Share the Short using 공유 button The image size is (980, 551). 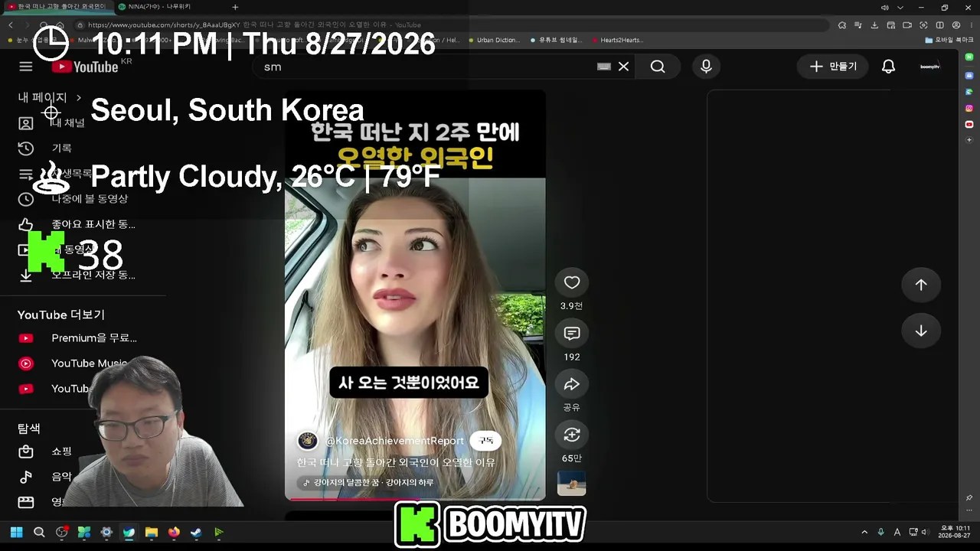point(572,384)
